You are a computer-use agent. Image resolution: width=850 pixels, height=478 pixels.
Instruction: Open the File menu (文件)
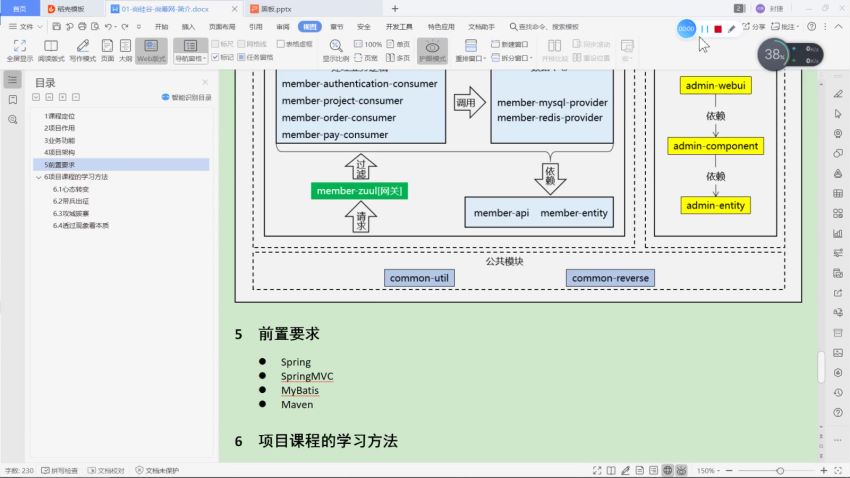point(25,27)
